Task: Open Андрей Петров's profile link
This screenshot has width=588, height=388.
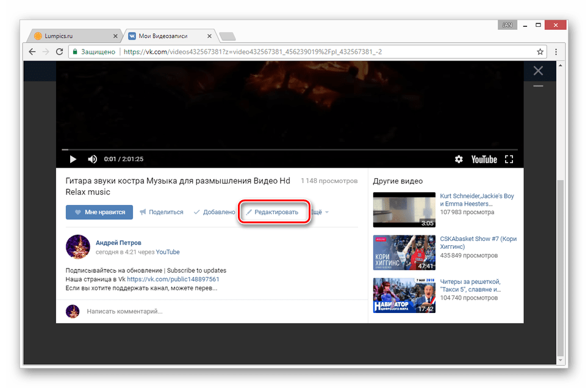Action: pyautogui.click(x=118, y=243)
